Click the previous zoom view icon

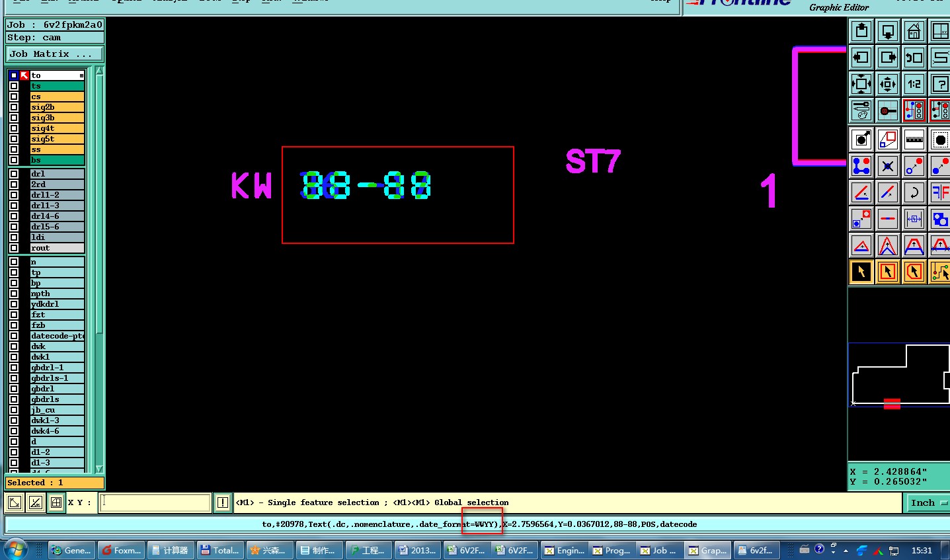click(x=914, y=58)
